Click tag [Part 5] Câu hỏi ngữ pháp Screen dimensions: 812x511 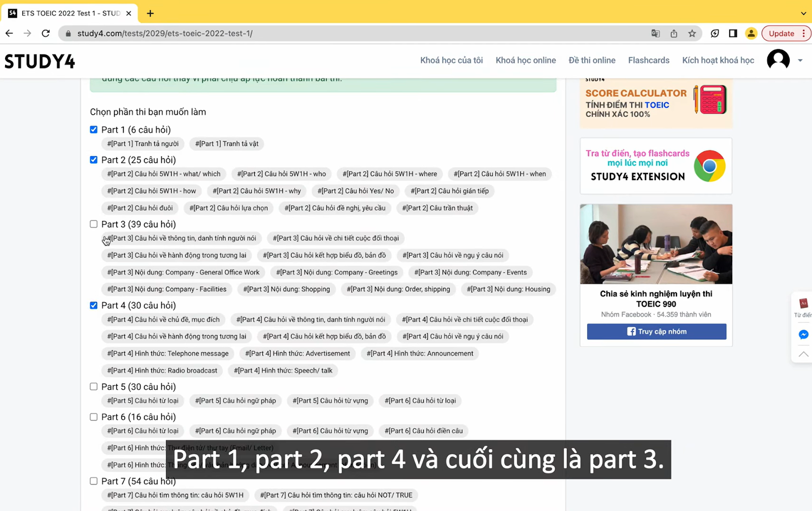coord(235,401)
